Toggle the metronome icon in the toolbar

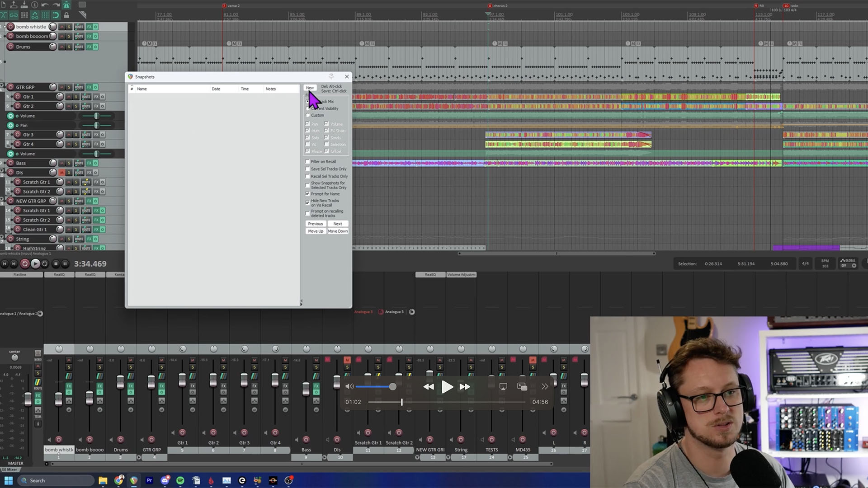click(66, 5)
